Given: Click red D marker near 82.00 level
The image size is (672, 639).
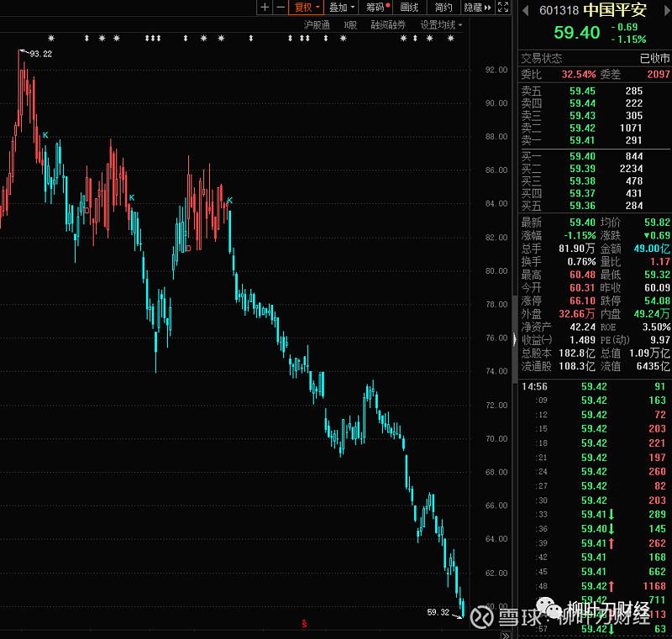Looking at the screenshot, I should tap(188, 249).
